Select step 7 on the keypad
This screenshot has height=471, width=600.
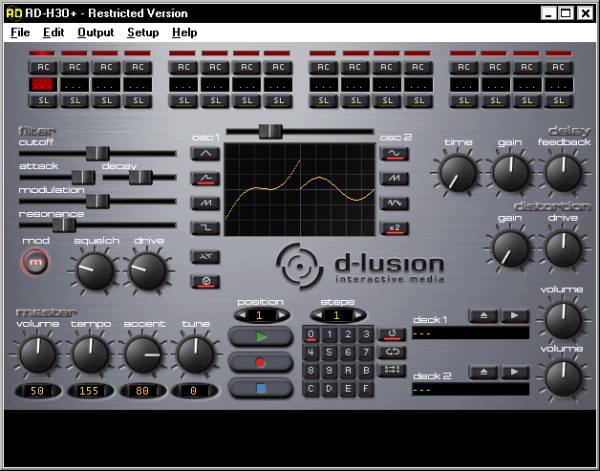click(x=366, y=352)
